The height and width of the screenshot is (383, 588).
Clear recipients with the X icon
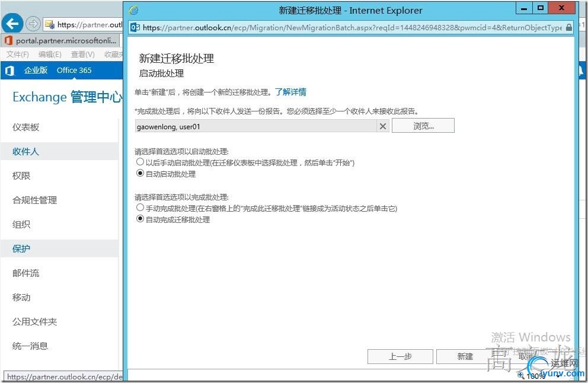[383, 126]
